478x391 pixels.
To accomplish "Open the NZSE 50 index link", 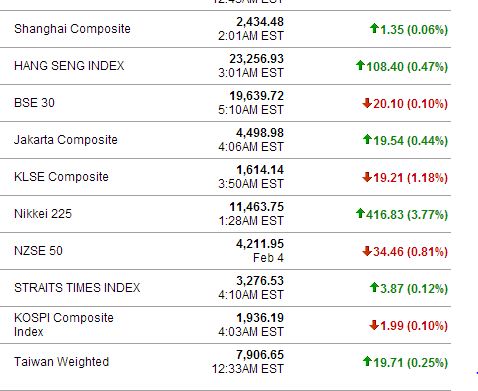I will (38, 251).
